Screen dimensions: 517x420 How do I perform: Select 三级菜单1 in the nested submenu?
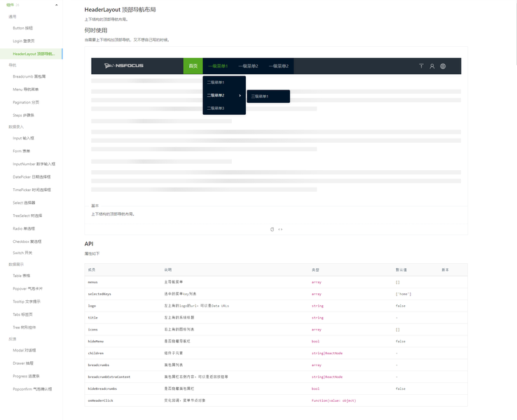[x=268, y=96]
